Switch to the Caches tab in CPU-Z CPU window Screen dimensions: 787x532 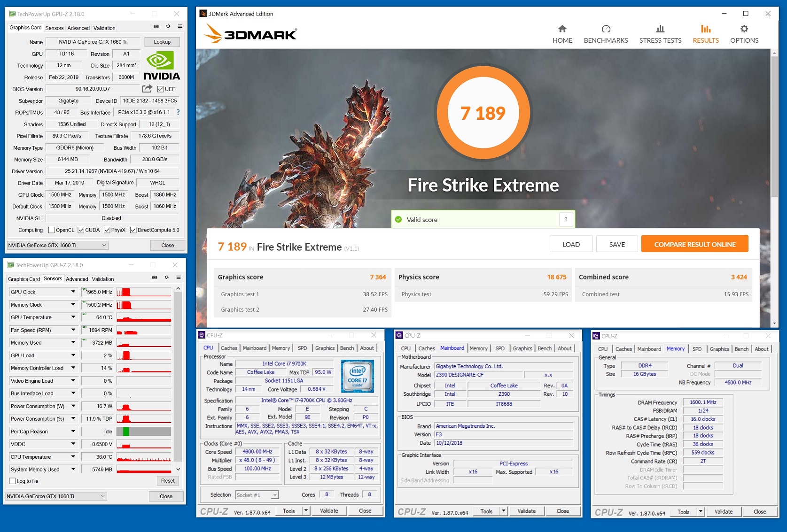(x=229, y=348)
